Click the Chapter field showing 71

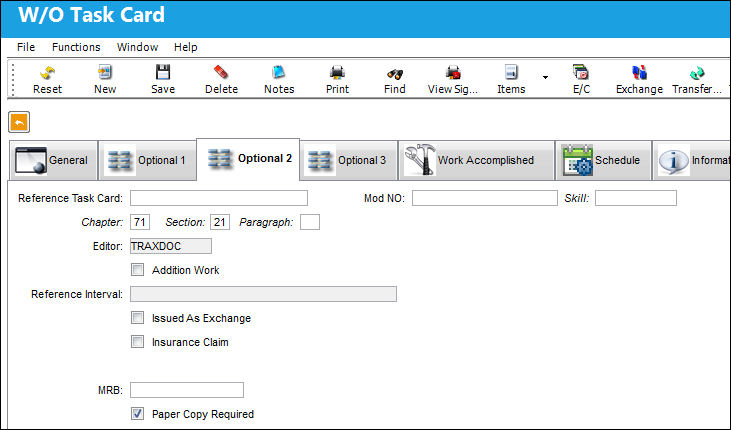click(x=140, y=222)
